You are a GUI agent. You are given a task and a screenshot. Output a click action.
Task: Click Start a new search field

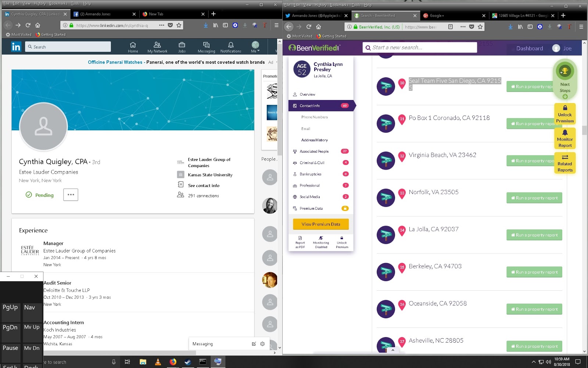pyautogui.click(x=420, y=47)
